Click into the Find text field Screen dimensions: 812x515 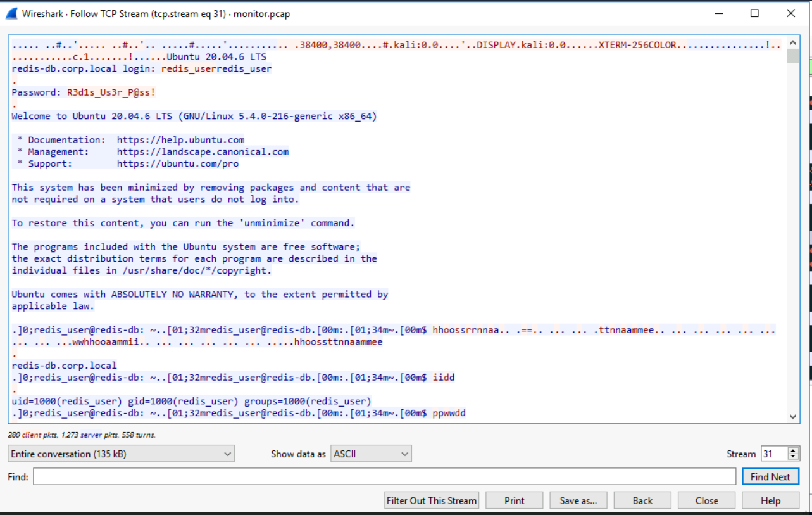pyautogui.click(x=384, y=476)
